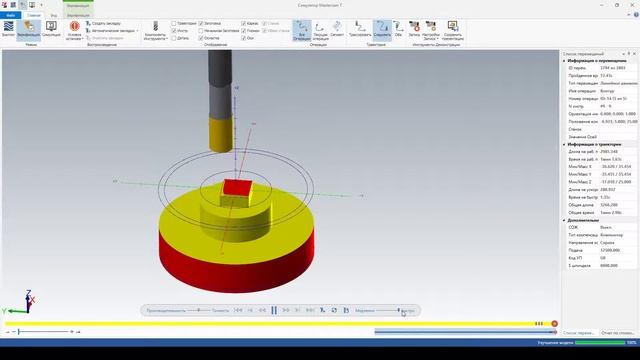The height and width of the screenshot is (360, 640).
Task: Pause the simulation playback
Action: tap(274, 311)
